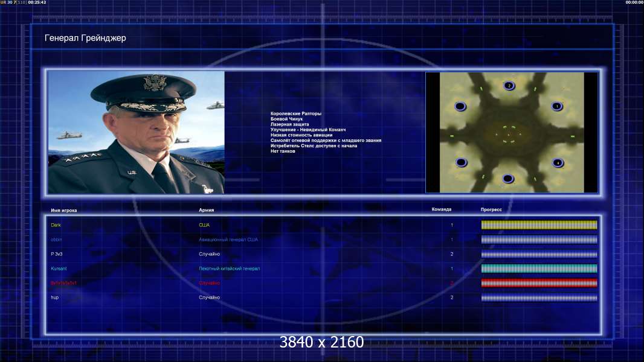Click Случайно army entry in hup row
644x362 pixels.
(210, 297)
